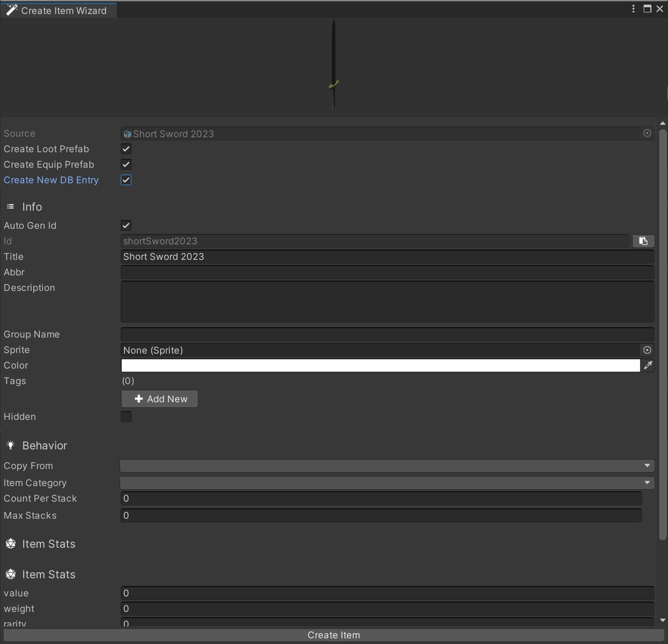
Task: Select the Create Item Wizard tab
Action: coord(59,10)
